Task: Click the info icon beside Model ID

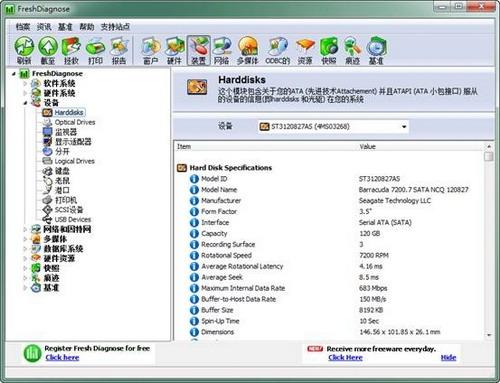Action: [194, 179]
